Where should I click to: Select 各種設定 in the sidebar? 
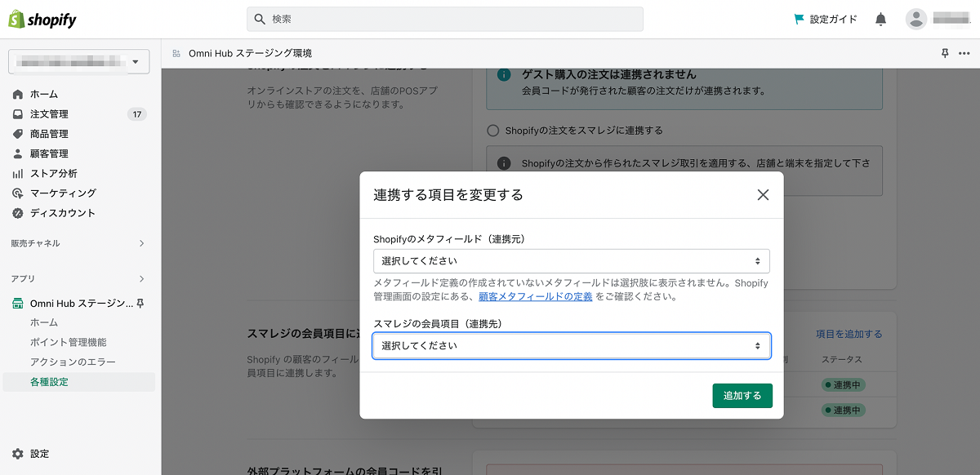(x=79, y=382)
